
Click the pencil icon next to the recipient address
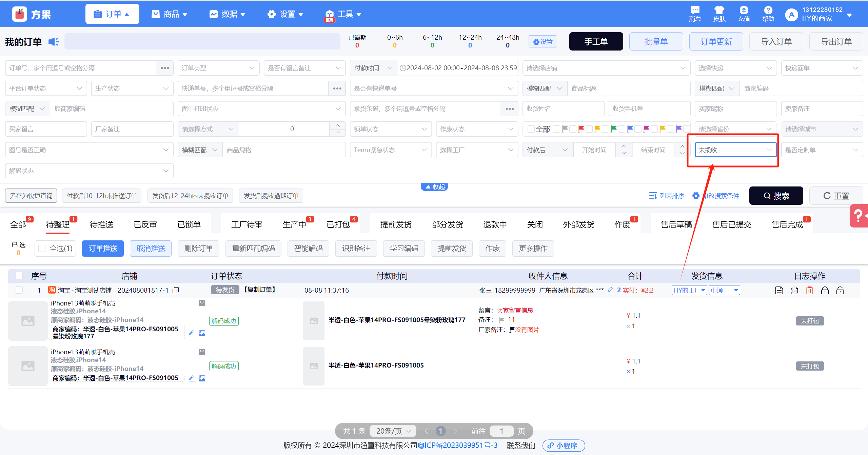click(610, 290)
